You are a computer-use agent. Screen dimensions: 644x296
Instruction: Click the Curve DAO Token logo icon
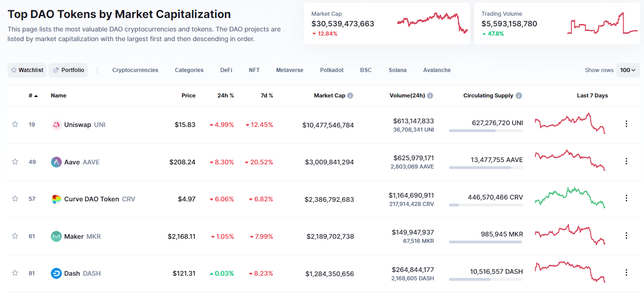point(56,199)
